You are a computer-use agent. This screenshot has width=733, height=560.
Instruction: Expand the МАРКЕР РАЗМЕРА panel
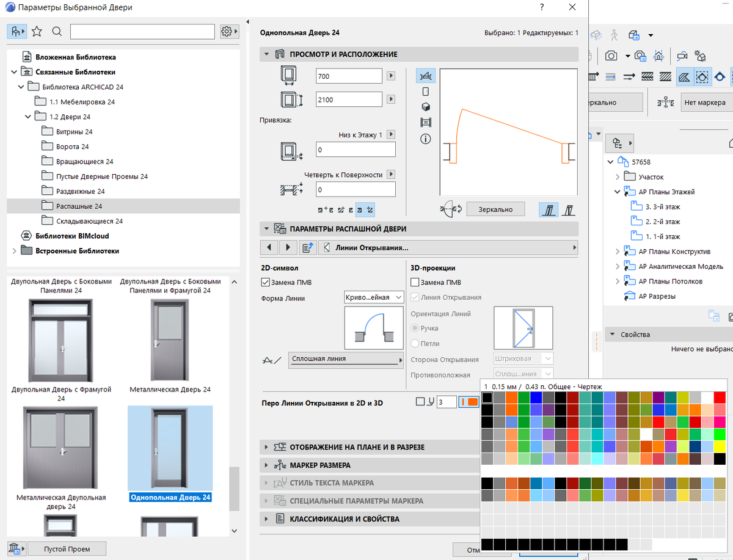click(266, 465)
